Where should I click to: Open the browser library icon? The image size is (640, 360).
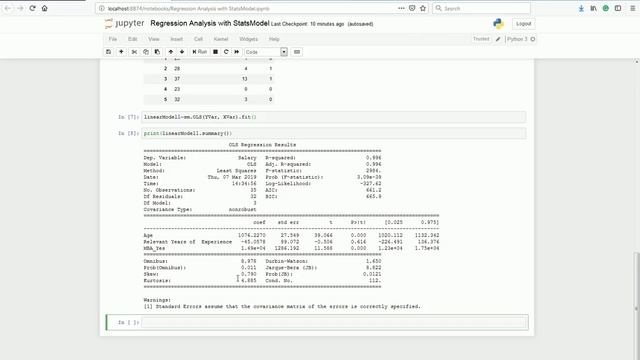[x=593, y=8]
